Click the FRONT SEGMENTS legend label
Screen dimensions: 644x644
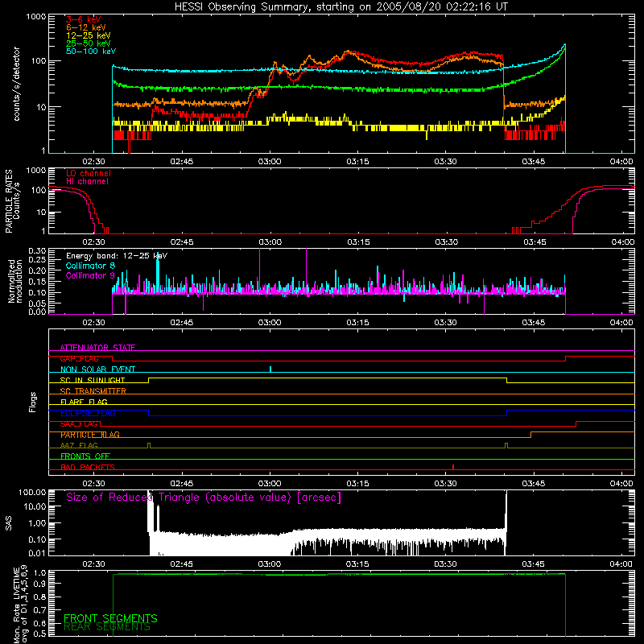[x=110, y=618]
